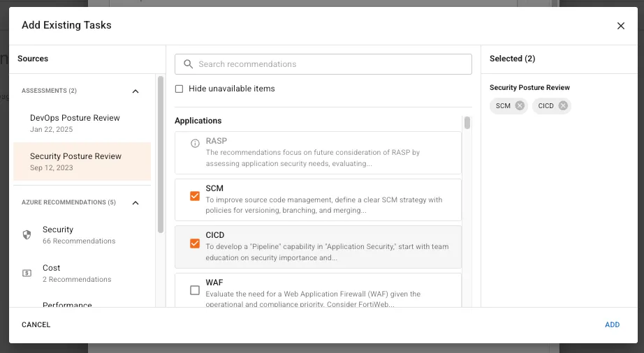This screenshot has height=353, width=644.
Task: Click the info icon beside RASP
Action: coord(195,143)
